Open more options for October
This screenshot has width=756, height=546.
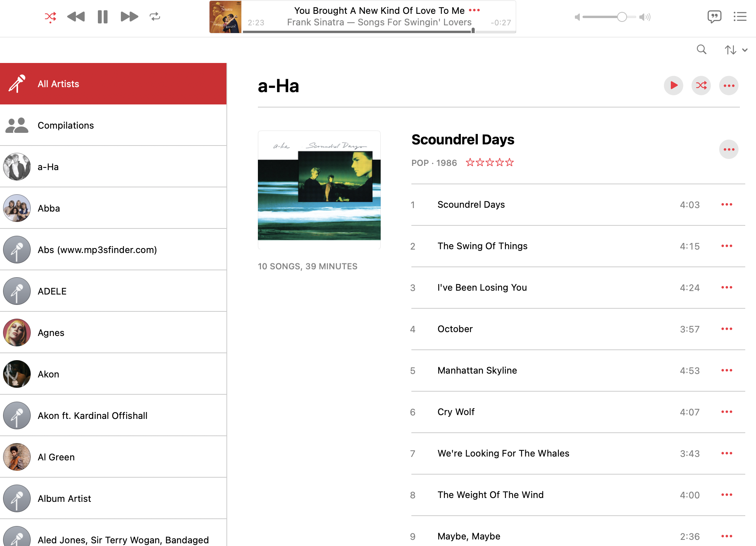coord(727,329)
